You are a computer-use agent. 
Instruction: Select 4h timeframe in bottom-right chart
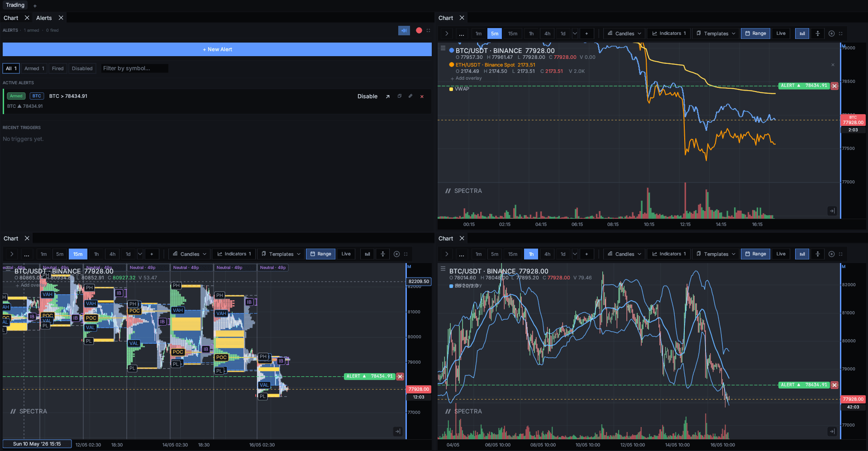pyautogui.click(x=547, y=254)
